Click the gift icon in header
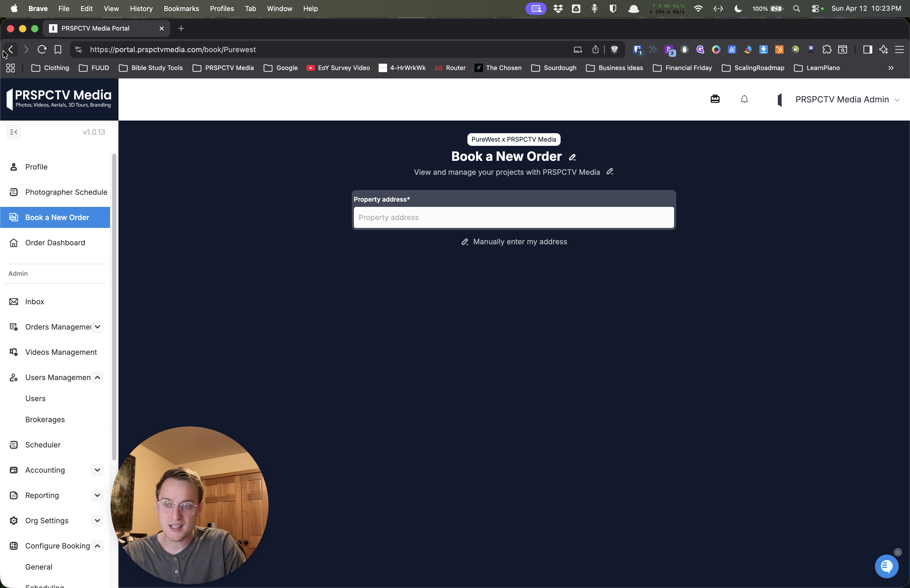Image resolution: width=910 pixels, height=588 pixels. pyautogui.click(x=715, y=99)
